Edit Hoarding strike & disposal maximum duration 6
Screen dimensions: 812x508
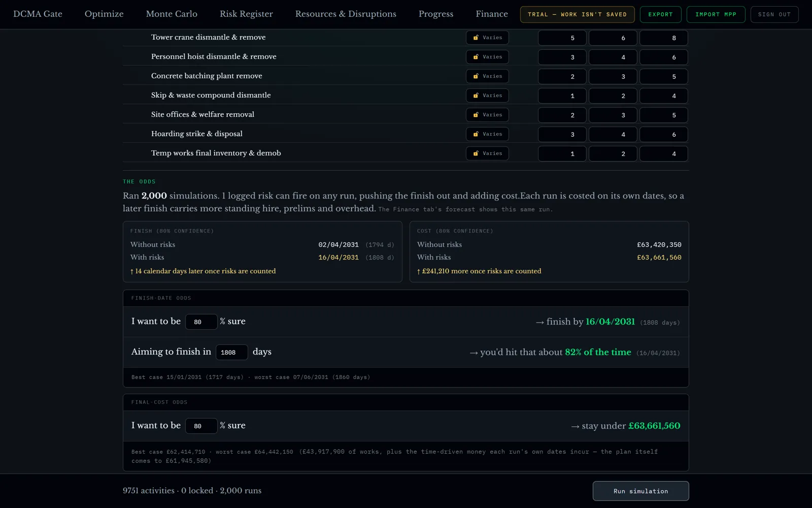click(664, 134)
